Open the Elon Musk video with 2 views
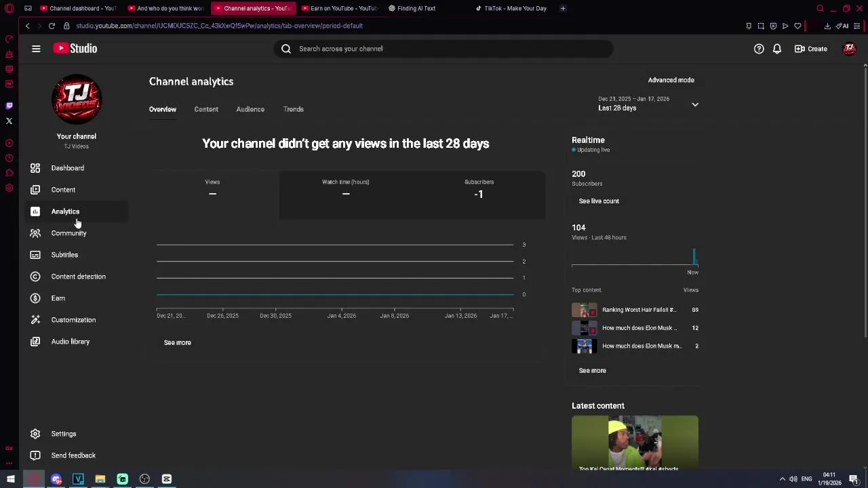 [x=635, y=346]
